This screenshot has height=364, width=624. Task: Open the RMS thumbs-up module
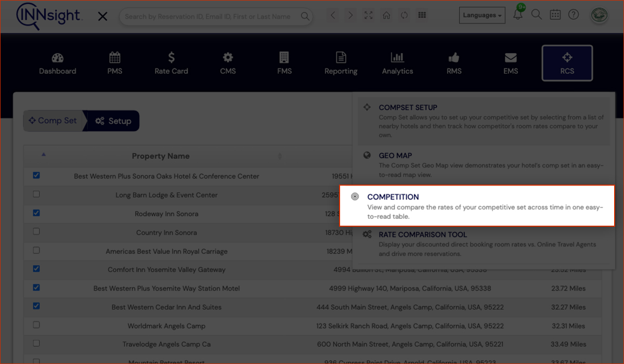(x=454, y=63)
